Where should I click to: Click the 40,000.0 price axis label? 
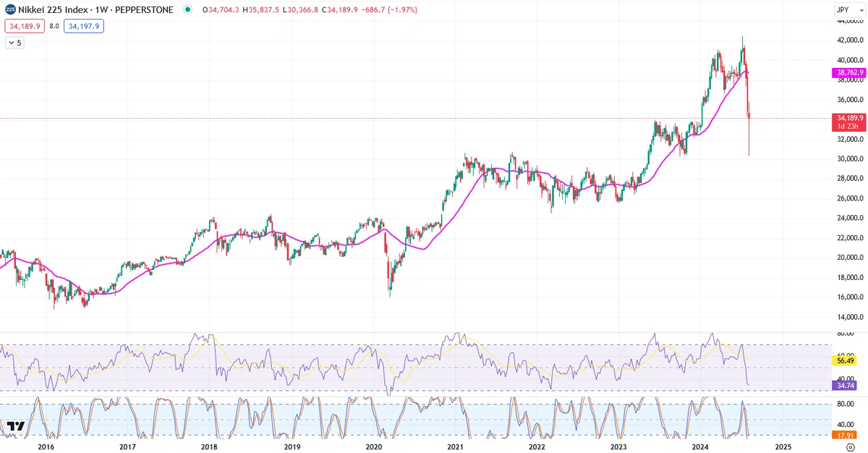point(851,60)
